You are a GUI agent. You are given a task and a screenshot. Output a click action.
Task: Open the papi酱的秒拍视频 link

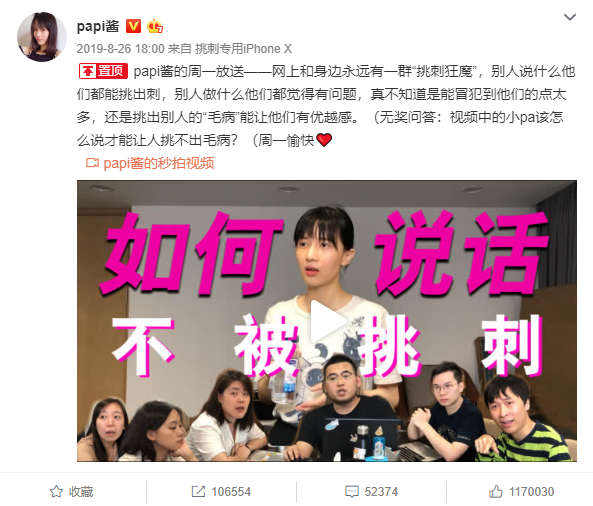tap(158, 163)
